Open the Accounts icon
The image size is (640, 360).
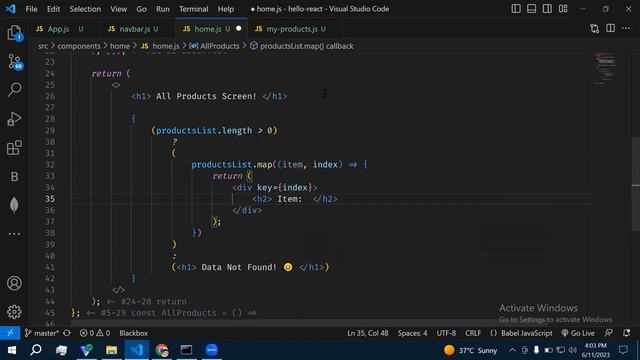pyautogui.click(x=14, y=283)
